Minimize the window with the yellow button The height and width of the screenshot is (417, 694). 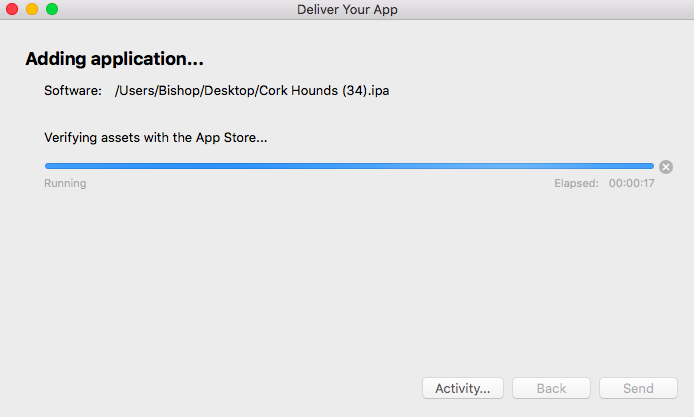point(32,10)
